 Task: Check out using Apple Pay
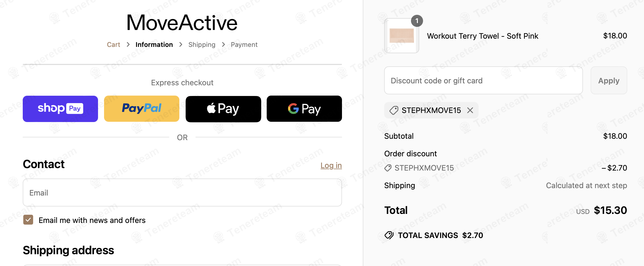pos(223,109)
